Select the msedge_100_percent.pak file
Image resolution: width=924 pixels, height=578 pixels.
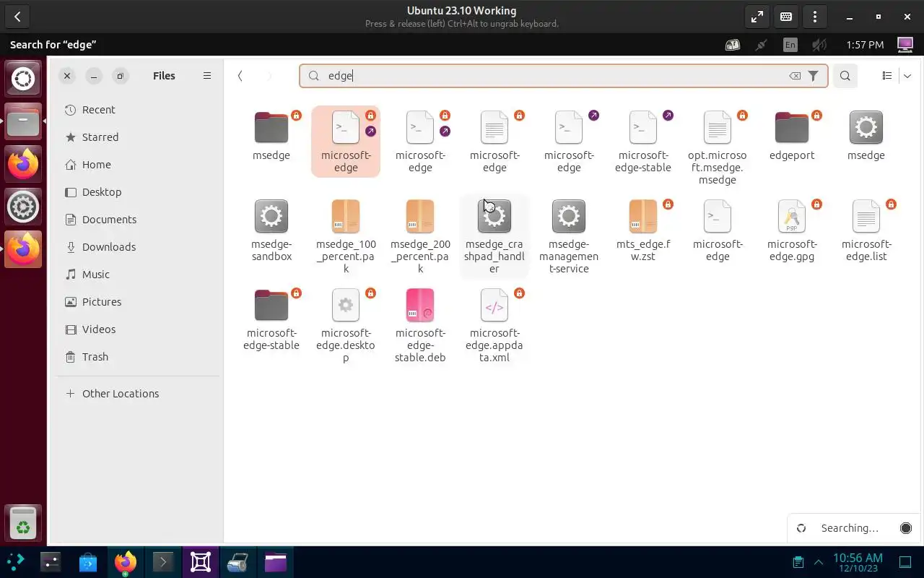tap(346, 236)
